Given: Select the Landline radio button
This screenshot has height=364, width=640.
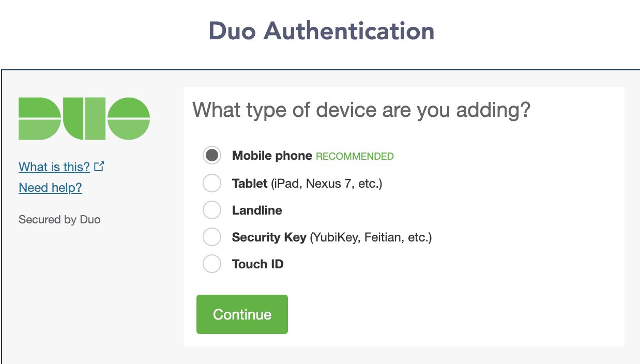Looking at the screenshot, I should tap(212, 210).
